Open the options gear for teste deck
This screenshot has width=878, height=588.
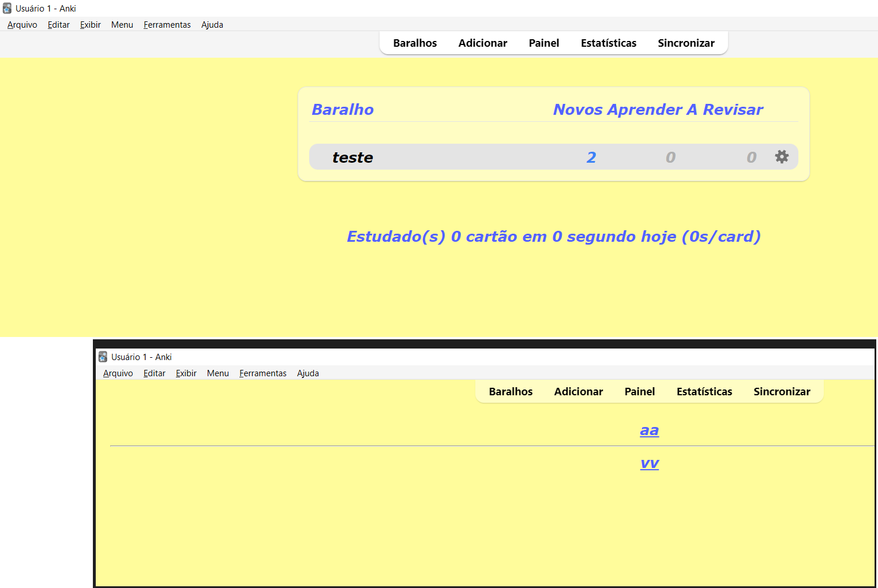coord(781,157)
